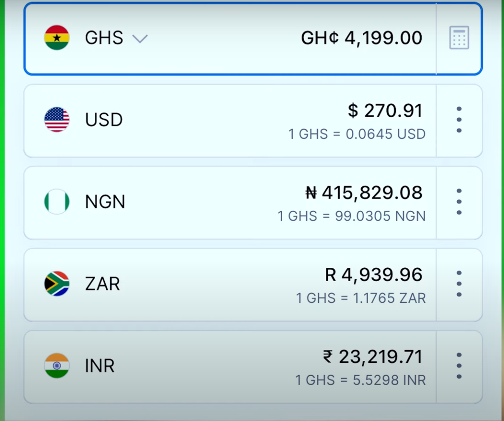
Task: Select the USD currency label
Action: pyautogui.click(x=104, y=120)
